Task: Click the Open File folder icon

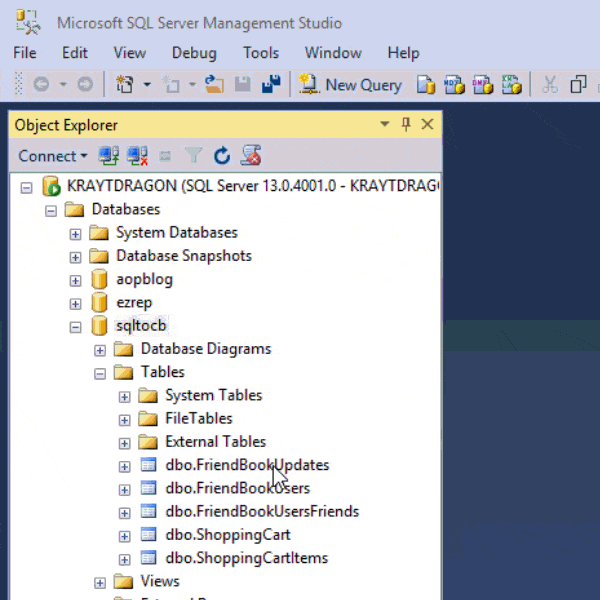Action: click(x=214, y=84)
